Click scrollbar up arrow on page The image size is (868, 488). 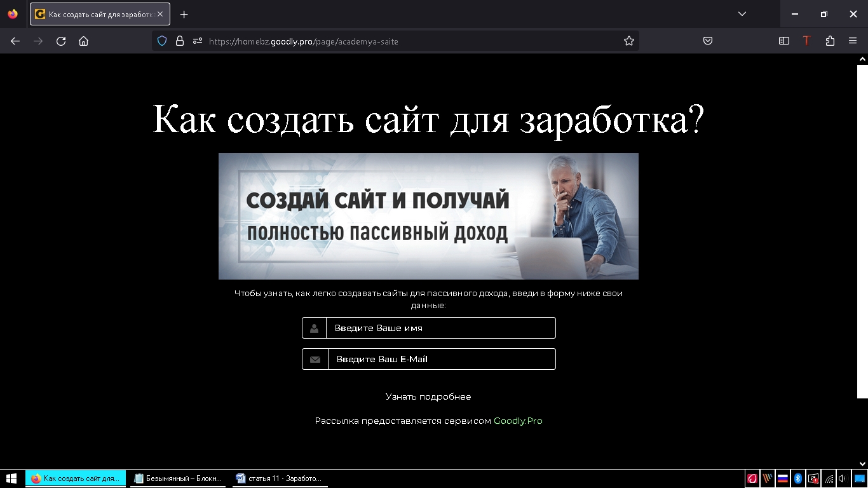(x=862, y=59)
